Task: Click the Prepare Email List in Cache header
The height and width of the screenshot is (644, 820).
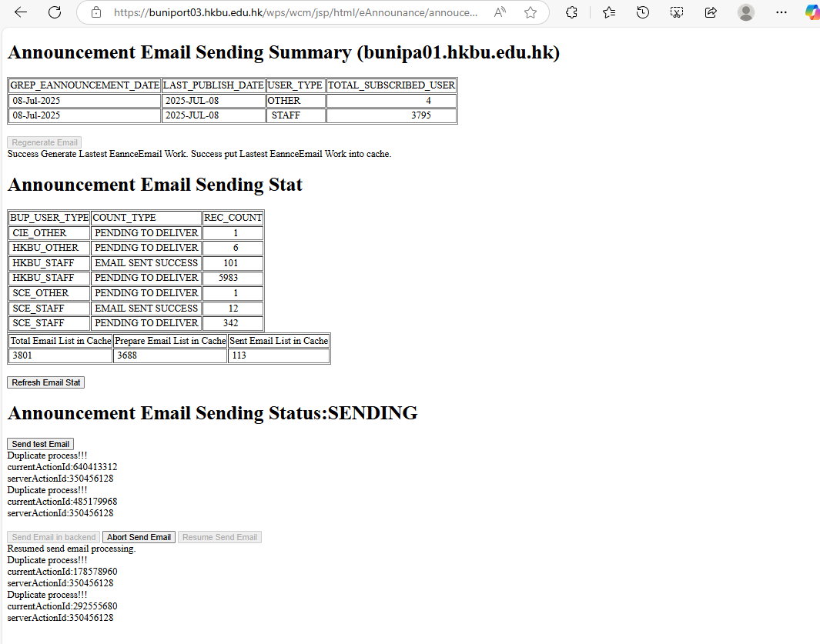Action: 170,341
